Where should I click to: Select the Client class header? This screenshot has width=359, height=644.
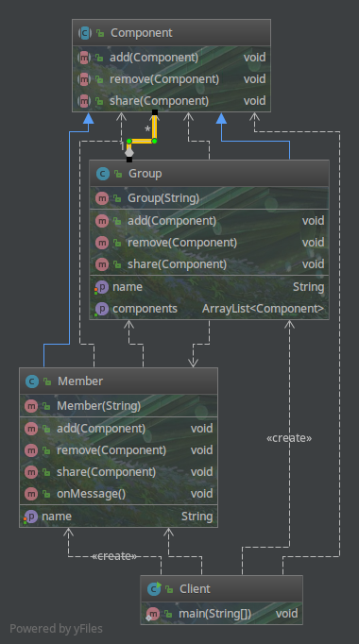[x=221, y=589]
